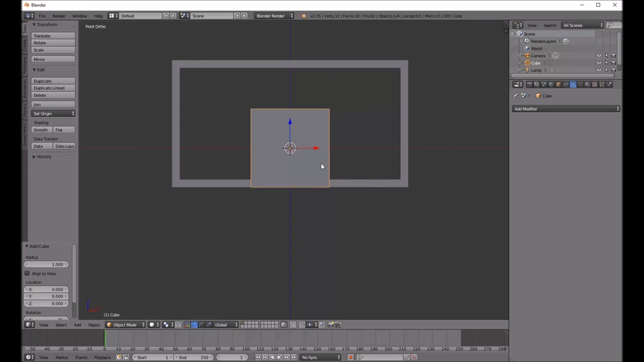Viewport: 644px width, 362px height.
Task: Click the Duplicate Linked button
Action: [x=53, y=88]
